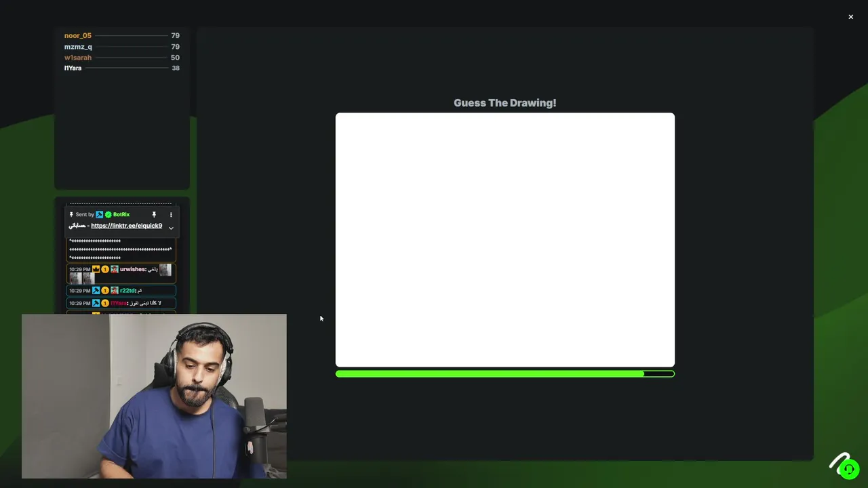Click l1Yara's score of 38

coord(175,68)
